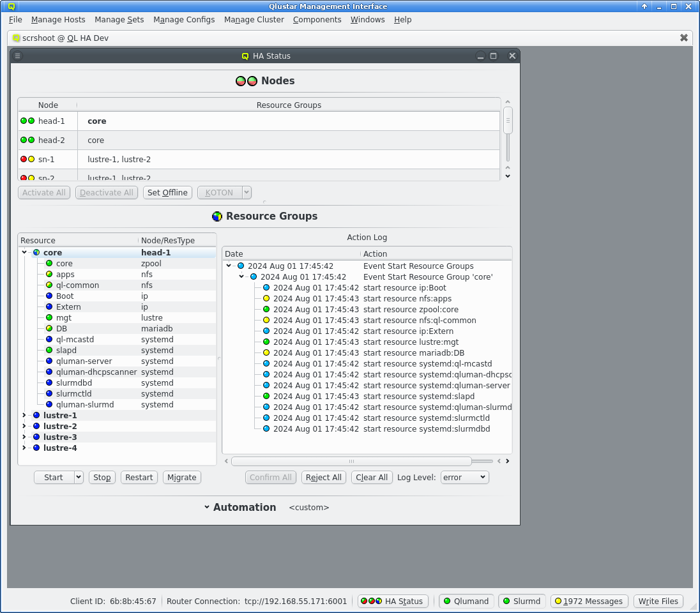Click the status icon for head-2 node
The image size is (700, 613).
point(27,140)
